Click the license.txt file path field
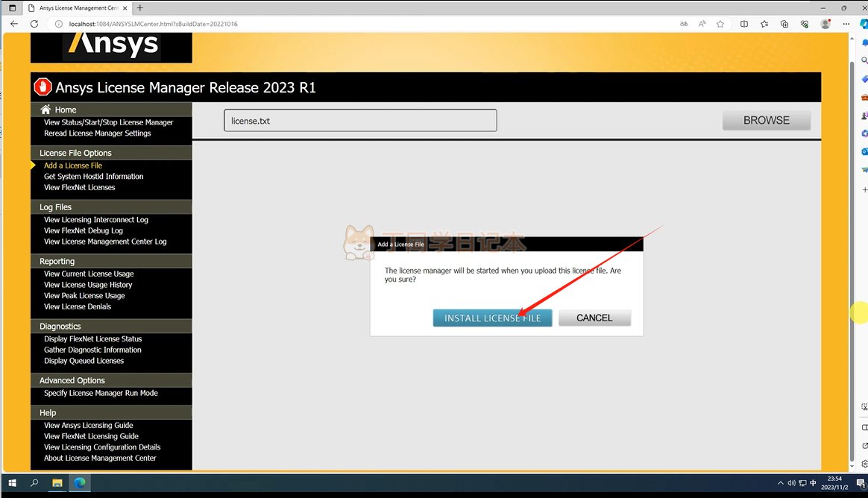 (360, 121)
